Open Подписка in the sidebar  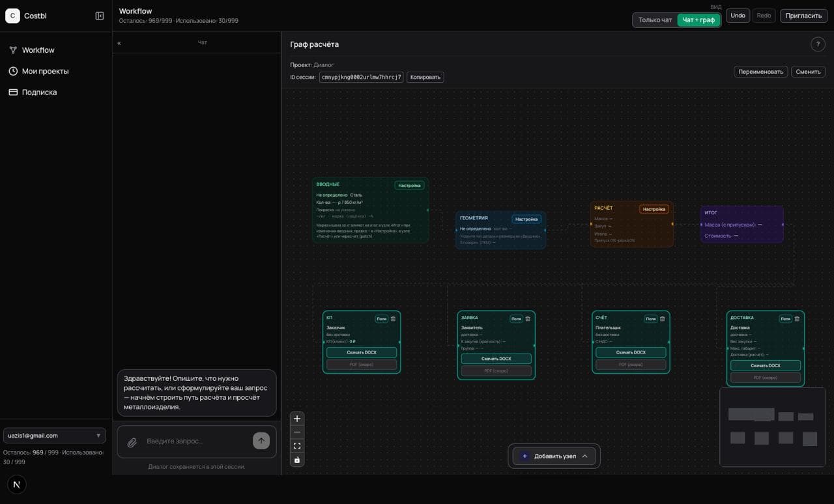55,92
